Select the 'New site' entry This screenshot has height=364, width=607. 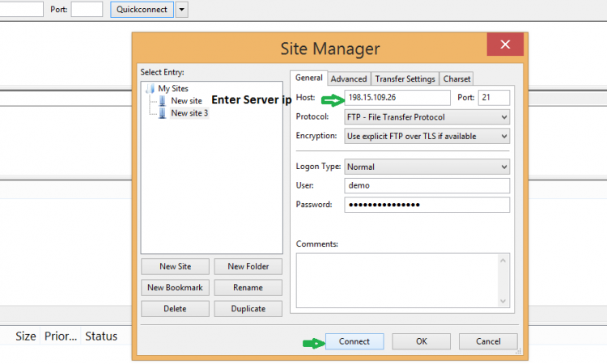187,101
